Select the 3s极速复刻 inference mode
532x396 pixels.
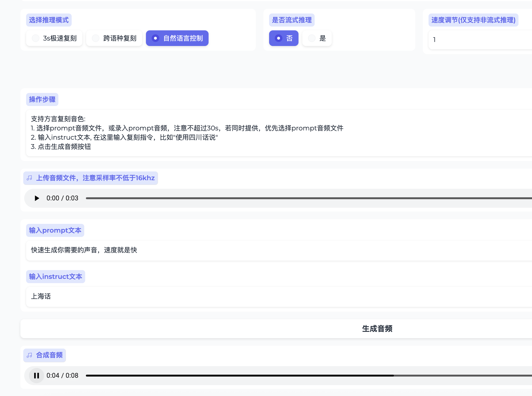pyautogui.click(x=54, y=38)
